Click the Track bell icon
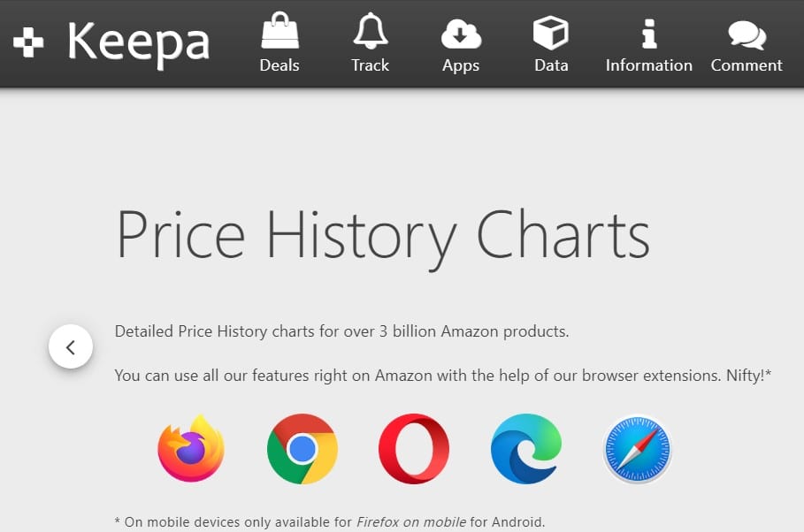The width and height of the screenshot is (804, 532). 371,31
